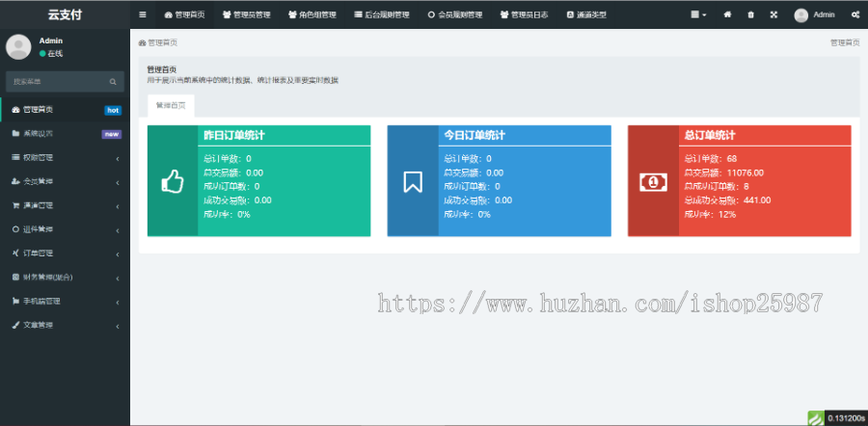Open the 后台规则管理 top tab
868x426 pixels.
coord(381,14)
